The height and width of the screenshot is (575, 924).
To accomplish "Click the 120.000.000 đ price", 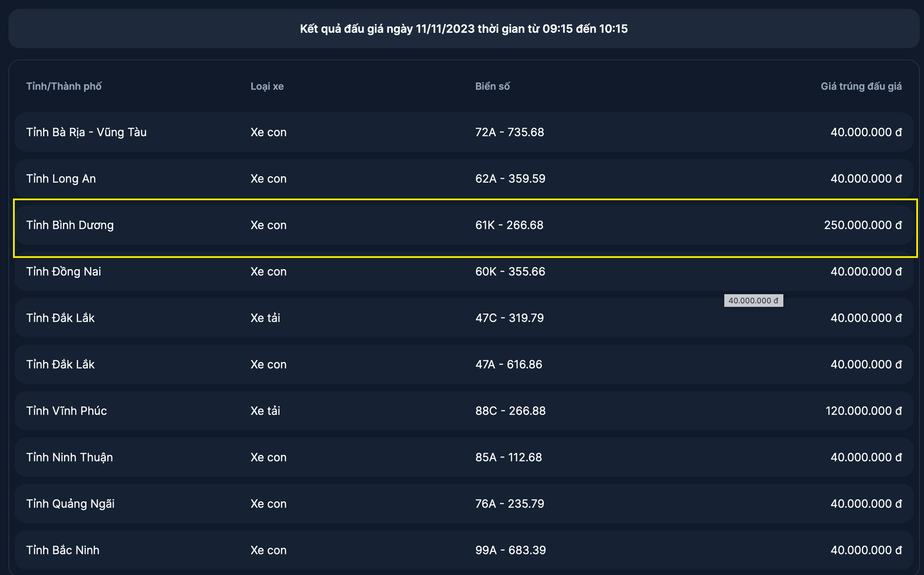I will tap(864, 411).
